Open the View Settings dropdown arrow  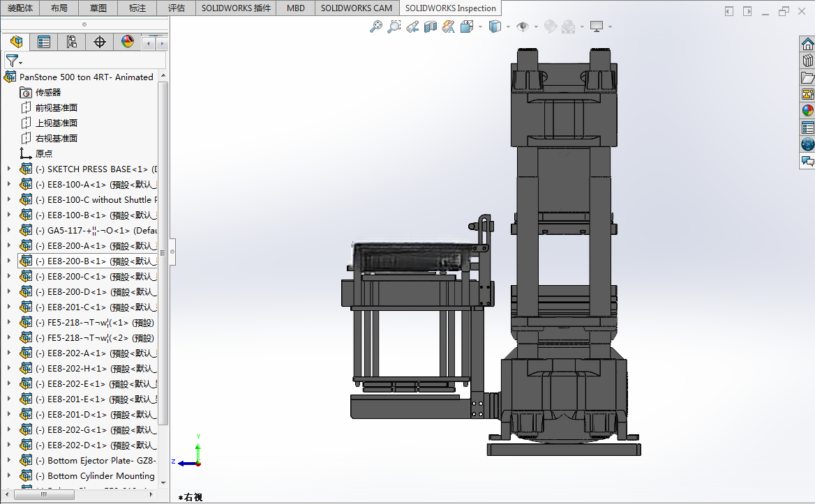[x=610, y=26]
